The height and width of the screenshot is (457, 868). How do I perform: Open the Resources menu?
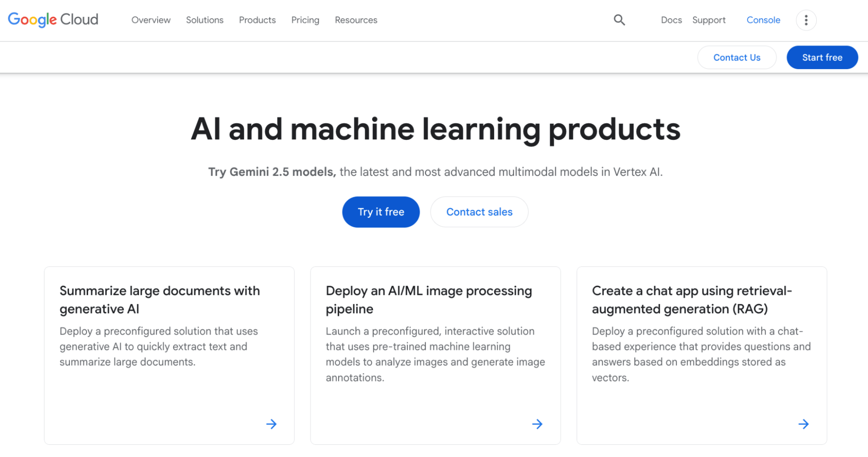click(356, 20)
